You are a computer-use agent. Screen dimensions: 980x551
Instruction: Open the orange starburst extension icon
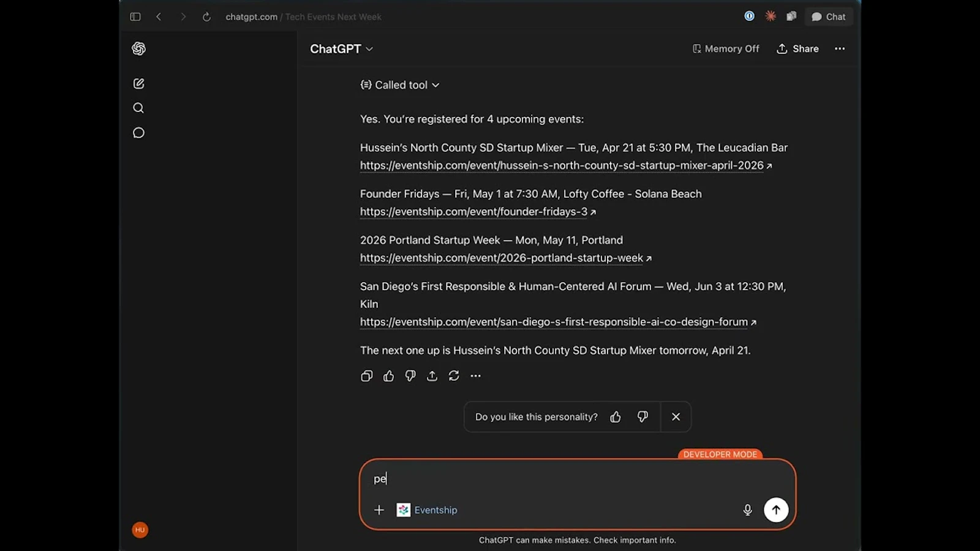point(771,16)
